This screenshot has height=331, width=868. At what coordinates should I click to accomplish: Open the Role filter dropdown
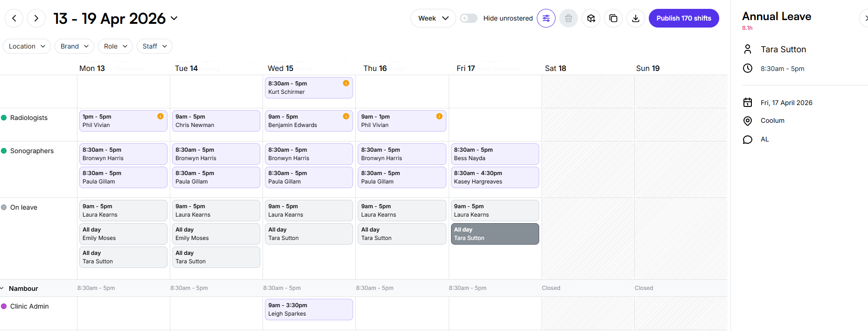(x=116, y=46)
